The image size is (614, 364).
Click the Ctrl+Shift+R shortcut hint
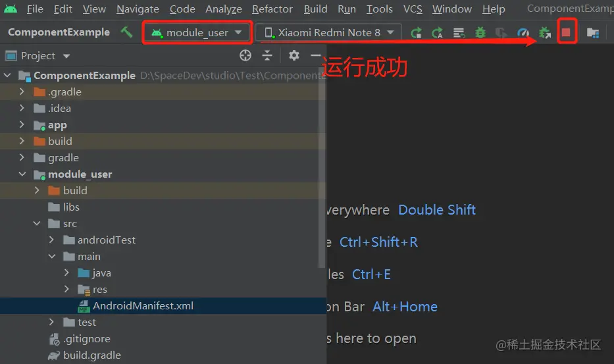point(378,242)
